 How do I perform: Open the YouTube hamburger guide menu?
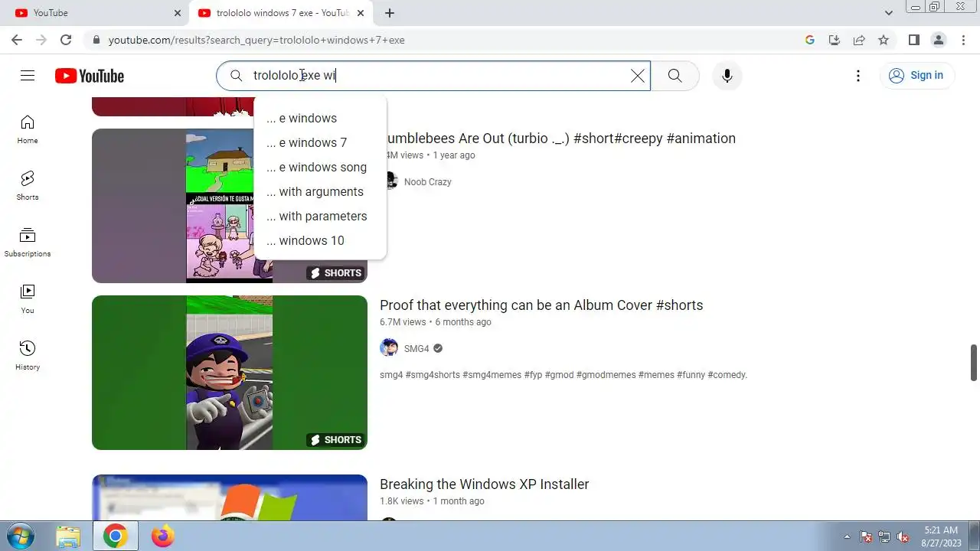coord(28,75)
